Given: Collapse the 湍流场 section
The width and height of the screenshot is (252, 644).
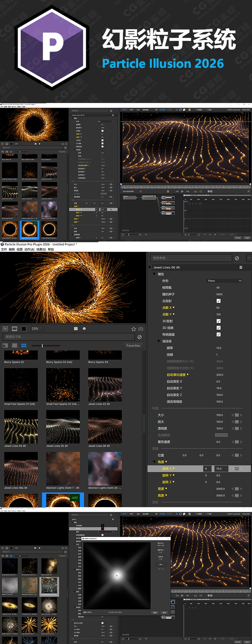Looking at the screenshot, I should pos(159,341).
